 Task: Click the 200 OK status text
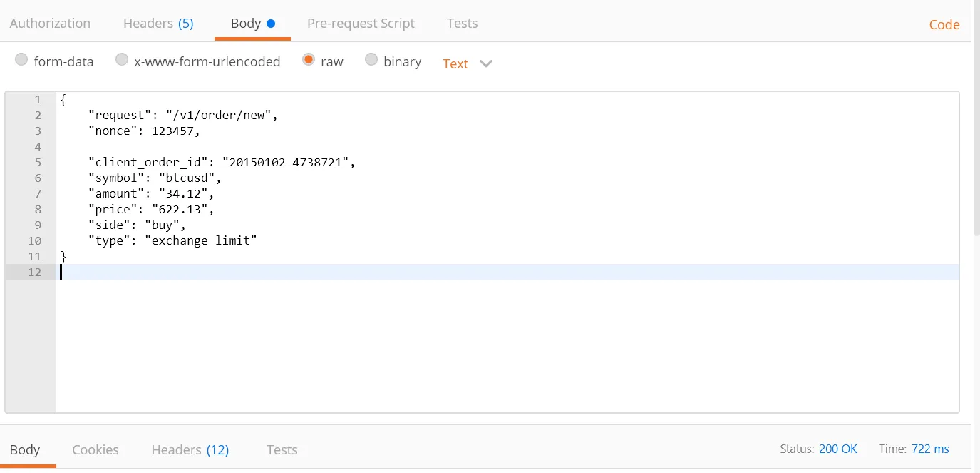(838, 449)
